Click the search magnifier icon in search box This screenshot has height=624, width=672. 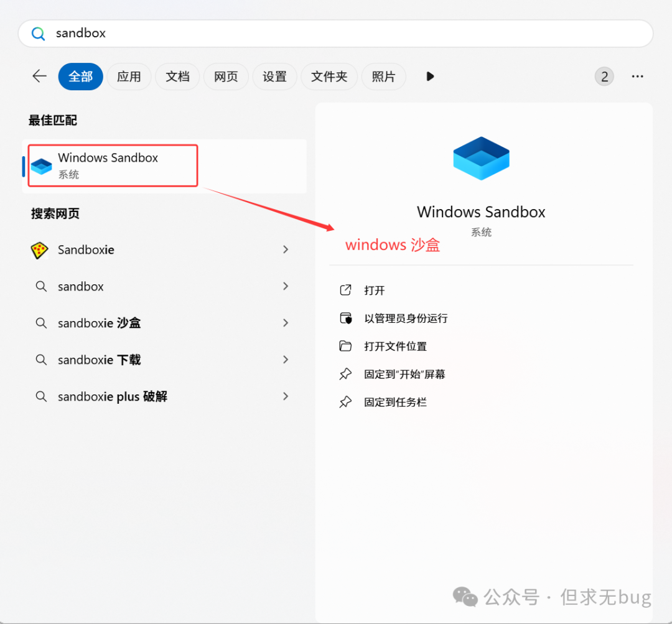(x=38, y=34)
